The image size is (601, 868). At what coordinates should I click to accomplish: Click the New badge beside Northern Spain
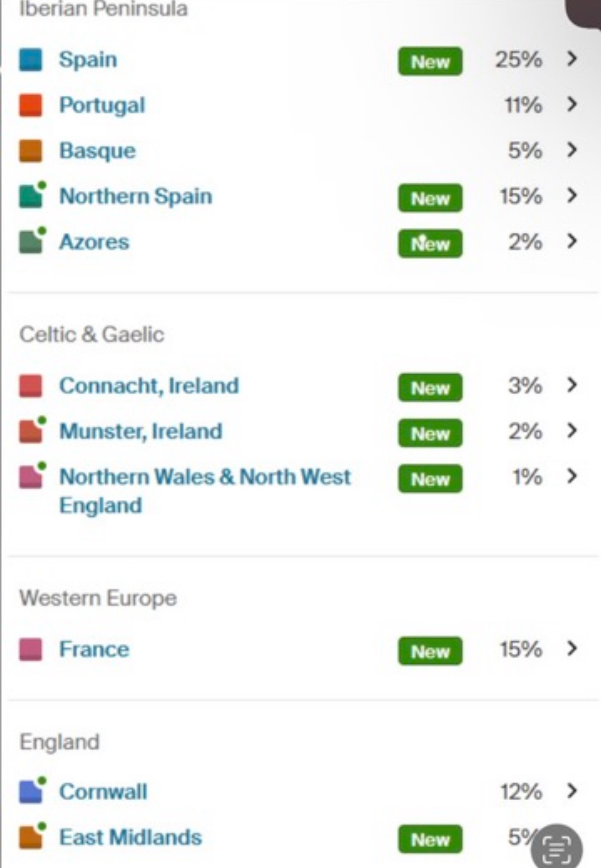click(430, 198)
